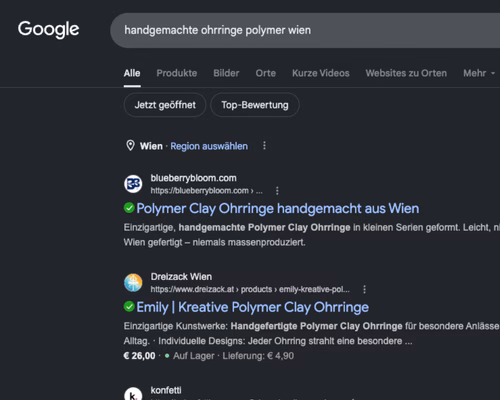Open three-dot menu beside Region auswählen
This screenshot has height=400, width=500.
(x=264, y=146)
